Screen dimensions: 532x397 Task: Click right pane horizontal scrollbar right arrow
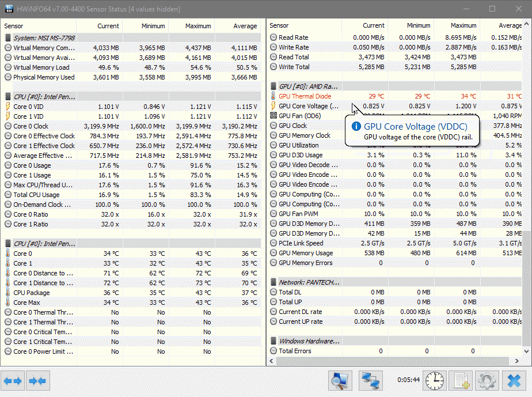point(516,361)
